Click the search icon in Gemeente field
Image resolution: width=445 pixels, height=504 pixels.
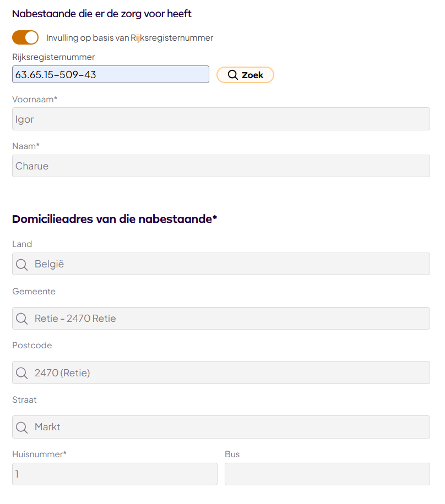coord(22,319)
